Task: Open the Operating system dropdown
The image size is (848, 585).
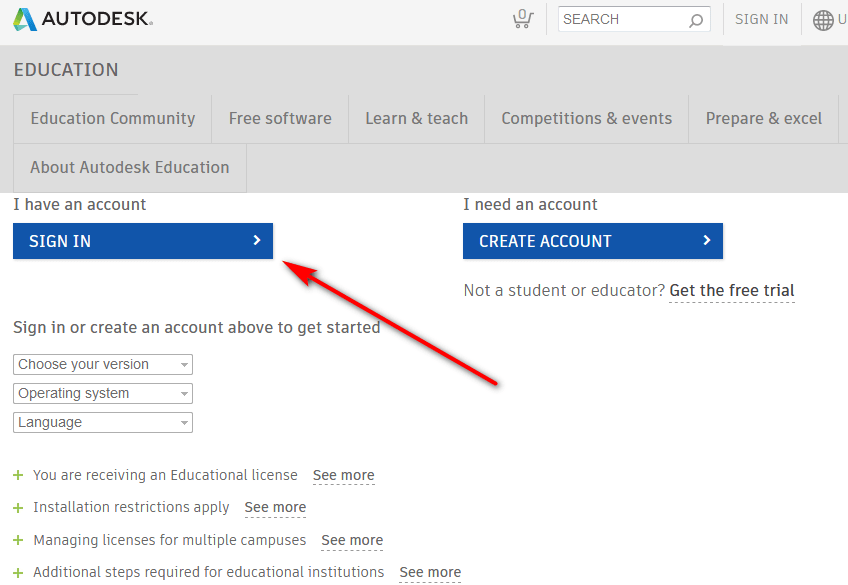Action: tap(100, 393)
